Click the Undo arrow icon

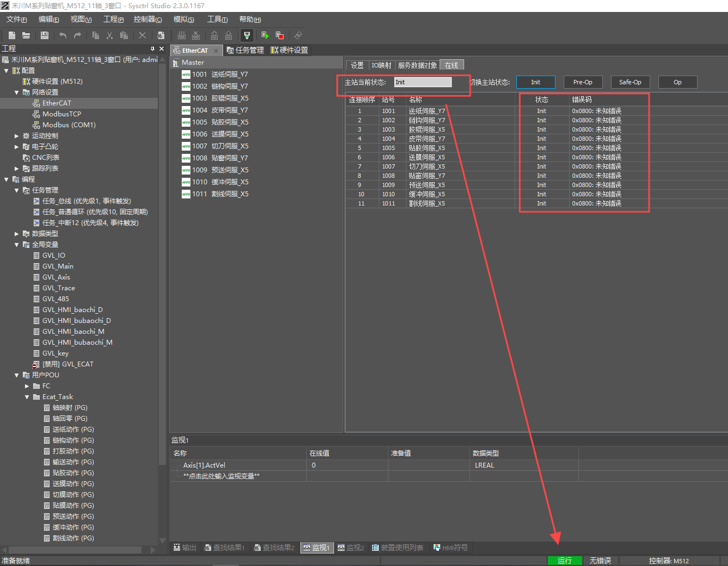point(63,35)
